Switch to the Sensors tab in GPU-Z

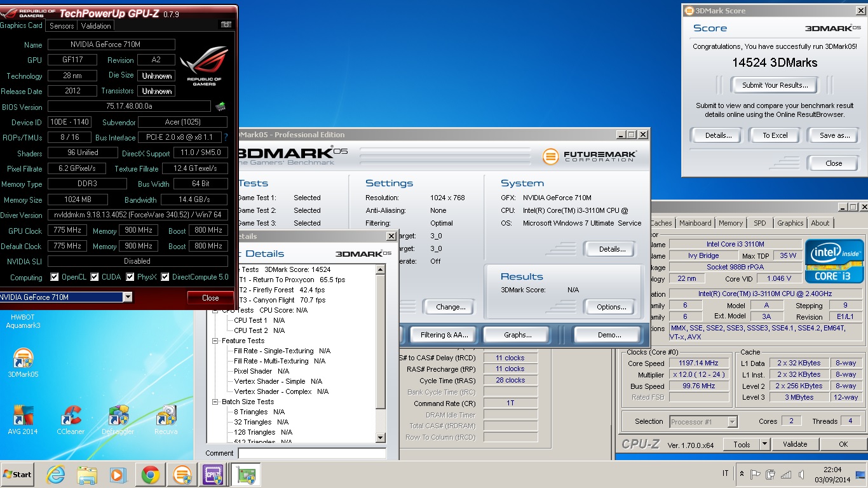(x=62, y=25)
